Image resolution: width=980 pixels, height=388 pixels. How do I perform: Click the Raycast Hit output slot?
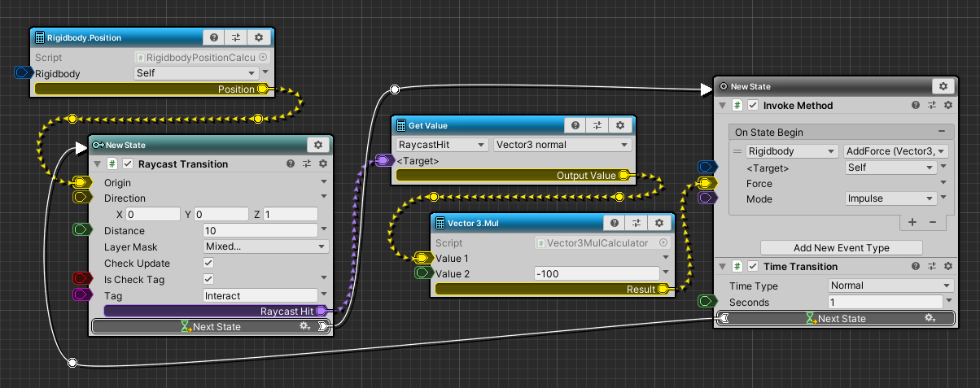click(x=321, y=311)
